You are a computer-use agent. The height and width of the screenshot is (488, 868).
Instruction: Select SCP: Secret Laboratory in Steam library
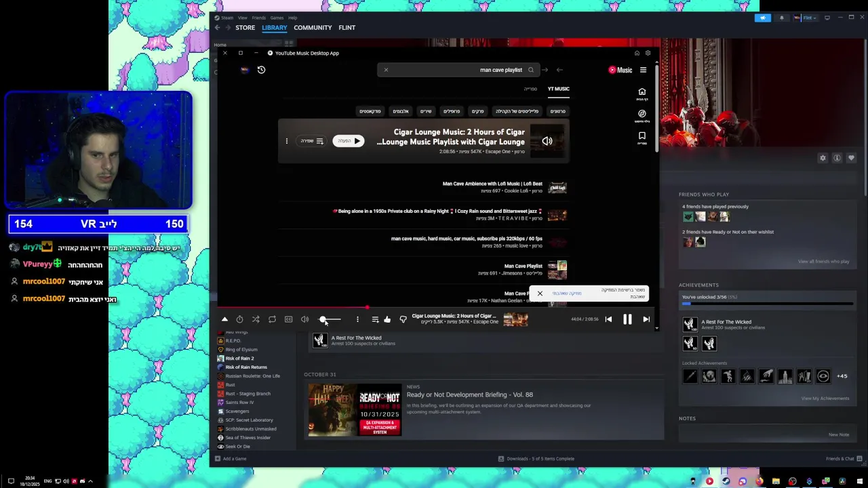pyautogui.click(x=249, y=420)
